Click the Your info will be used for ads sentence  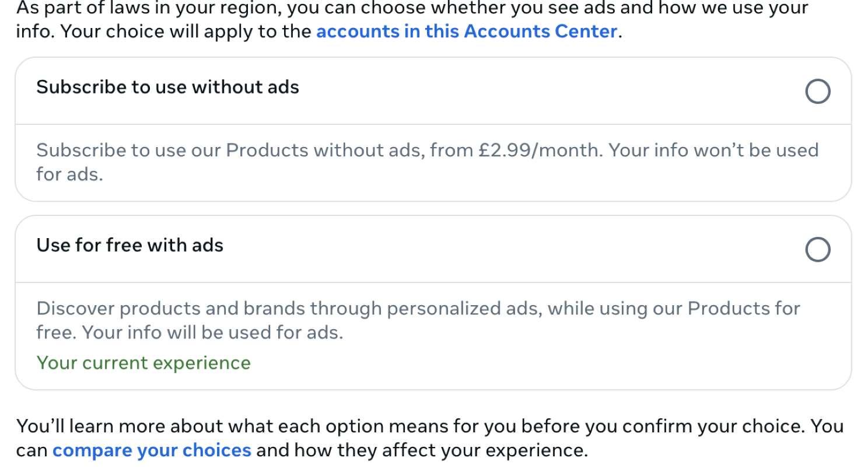coord(212,333)
